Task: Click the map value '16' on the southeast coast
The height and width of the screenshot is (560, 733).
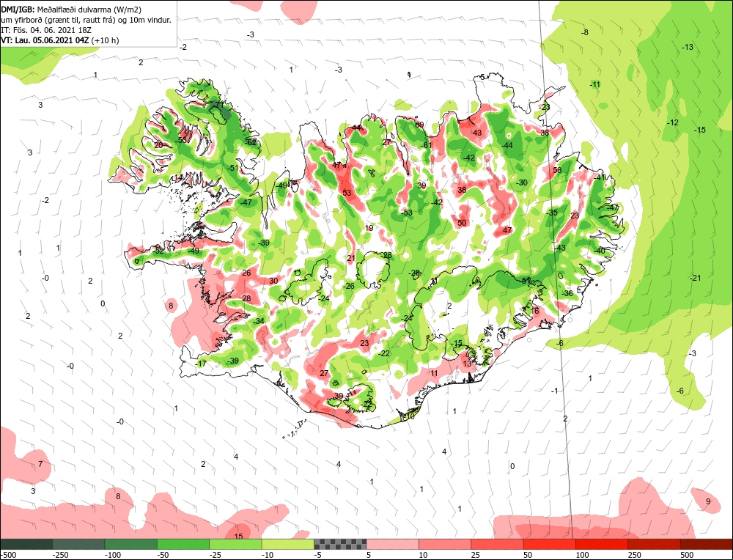Action: (535, 311)
